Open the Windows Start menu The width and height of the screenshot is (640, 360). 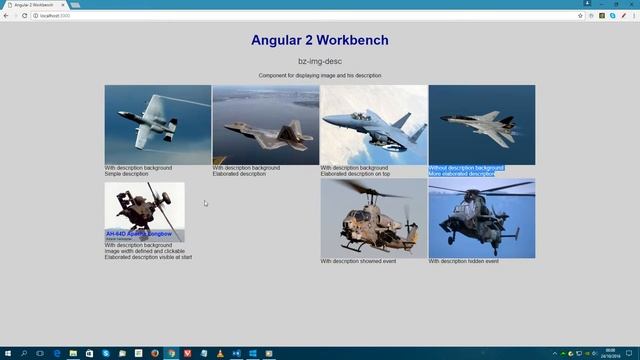(8, 353)
